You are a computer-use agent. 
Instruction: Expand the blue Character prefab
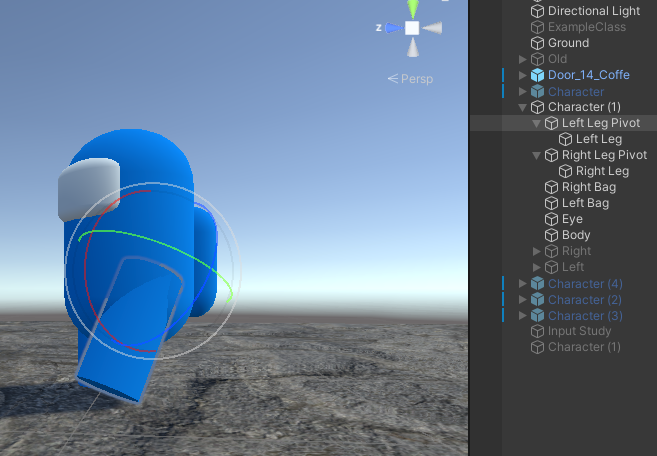tap(522, 91)
